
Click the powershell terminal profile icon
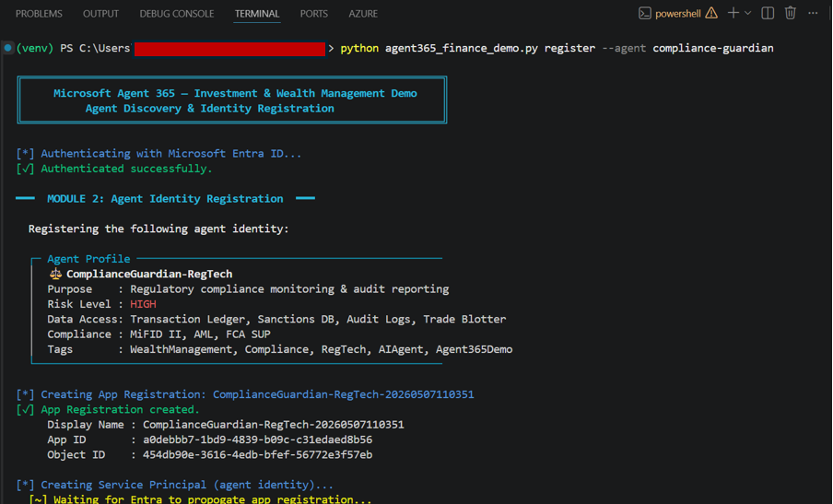[644, 13]
